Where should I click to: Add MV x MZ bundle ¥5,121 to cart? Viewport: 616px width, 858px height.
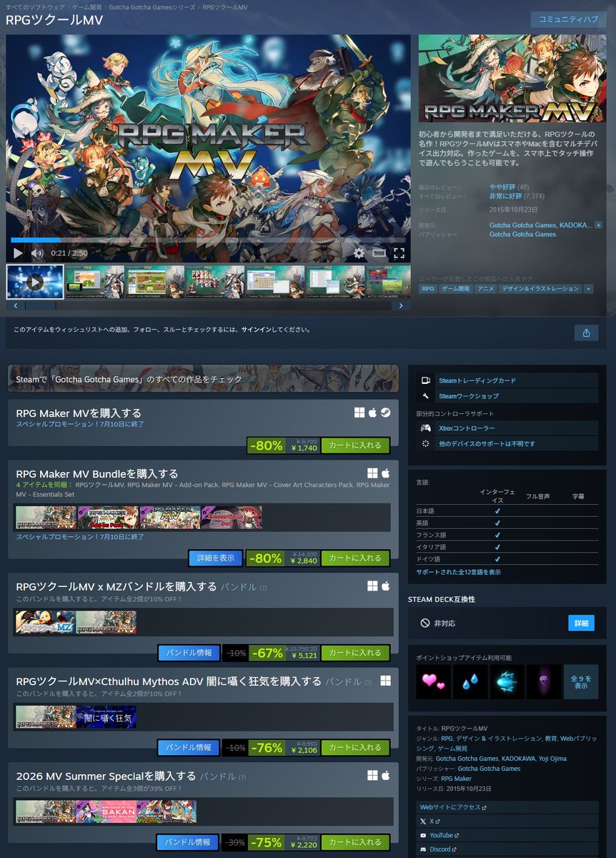(355, 653)
